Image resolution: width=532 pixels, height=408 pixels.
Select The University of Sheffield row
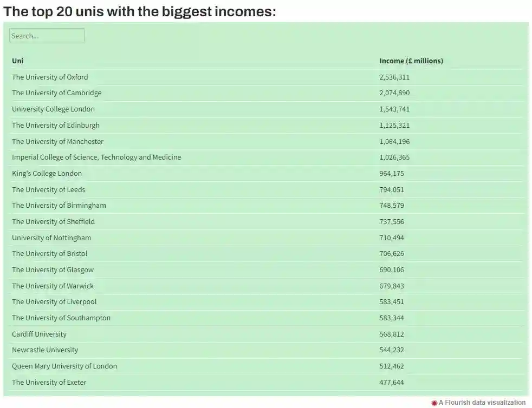click(53, 221)
